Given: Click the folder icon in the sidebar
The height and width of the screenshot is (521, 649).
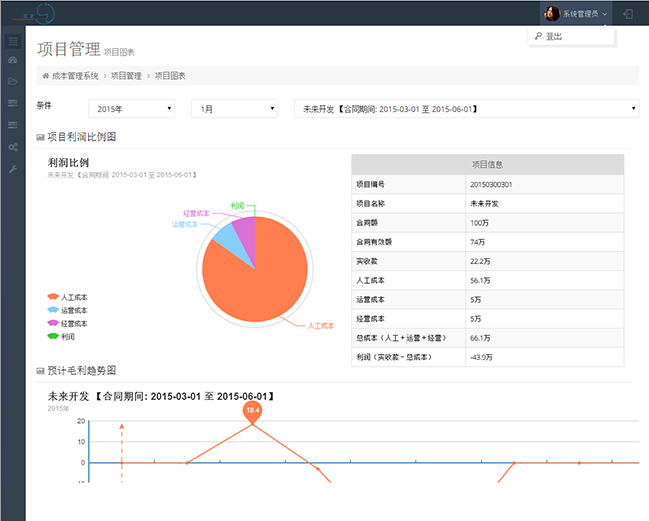Looking at the screenshot, I should (12, 81).
